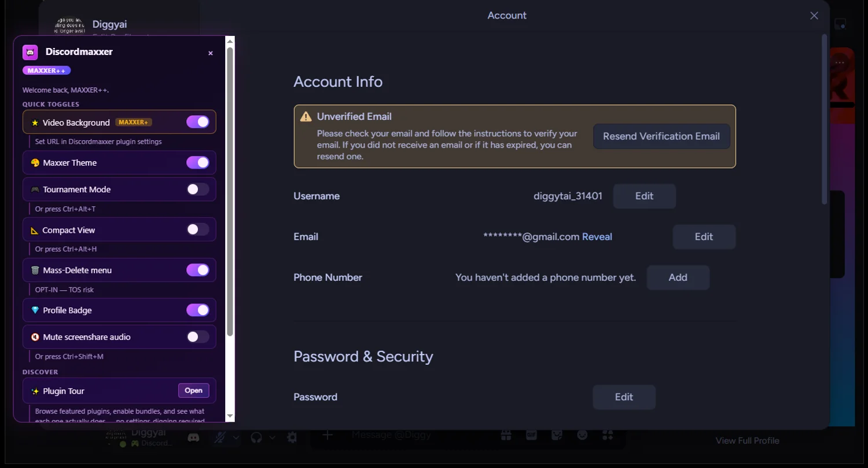Click the MAXXER++ tier badge
The width and height of the screenshot is (868, 468).
pyautogui.click(x=46, y=71)
